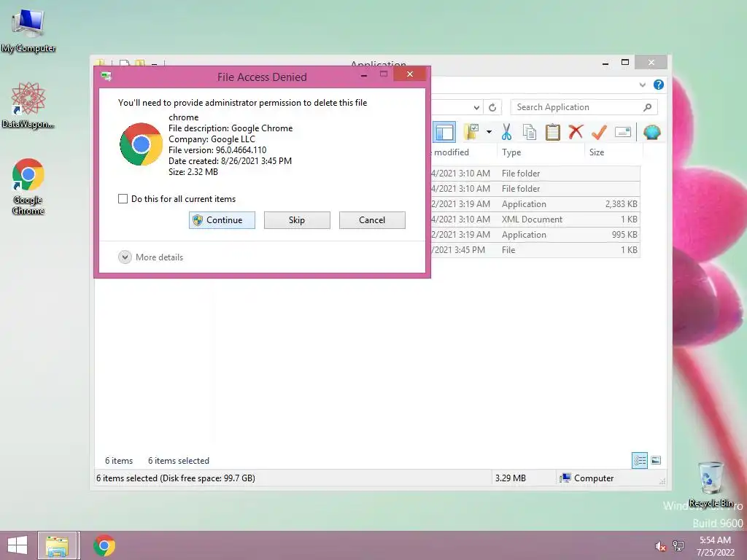Viewport: 747px width, 560px height.
Task: Open Chrome from the taskbar
Action: click(104, 545)
